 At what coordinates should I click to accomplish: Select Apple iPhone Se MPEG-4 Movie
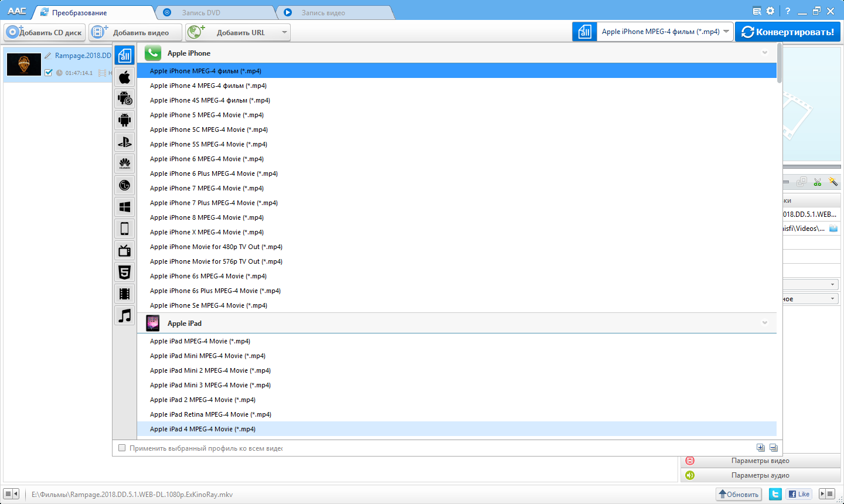coord(457,305)
